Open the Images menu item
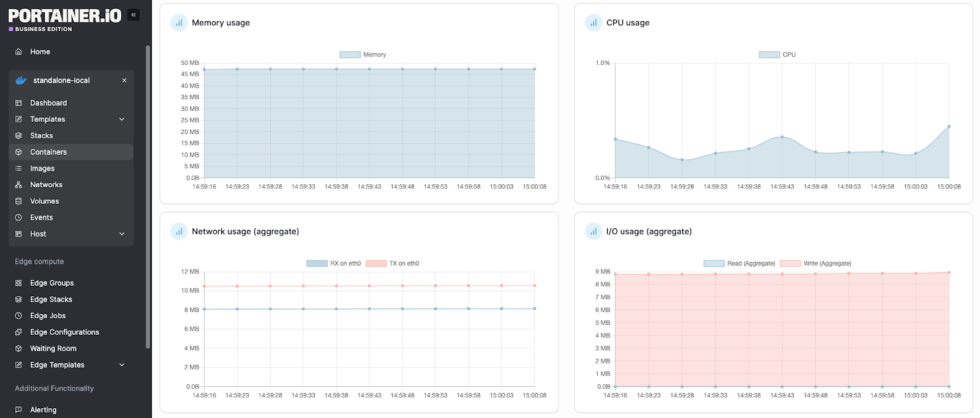The height and width of the screenshot is (418, 980). tap(71, 168)
